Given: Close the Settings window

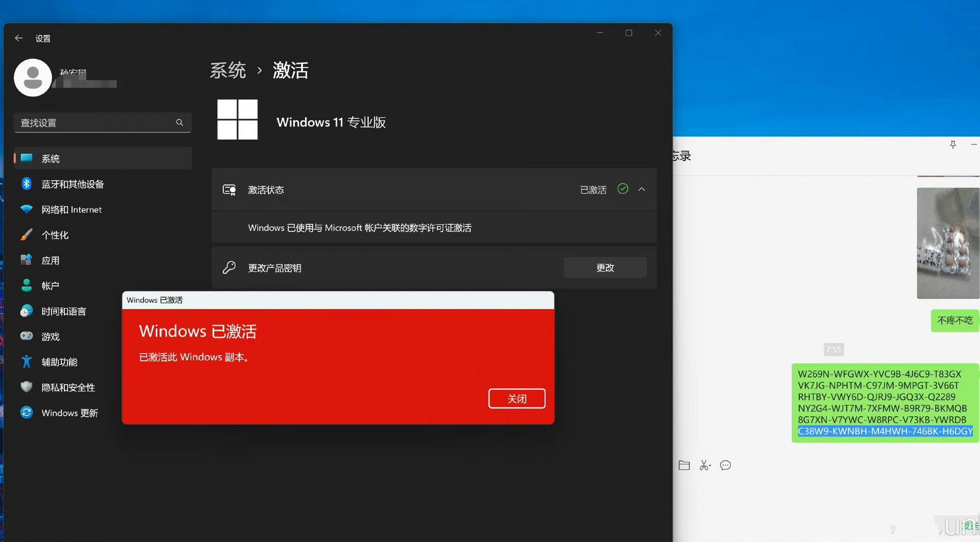Looking at the screenshot, I should click(x=658, y=33).
